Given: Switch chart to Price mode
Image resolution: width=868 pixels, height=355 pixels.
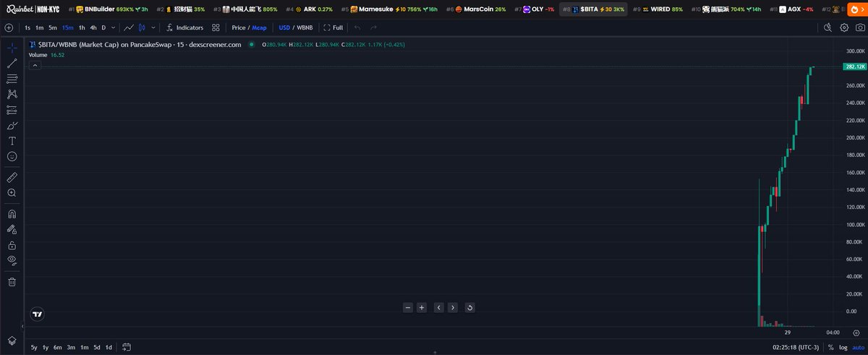Looking at the screenshot, I should (239, 27).
